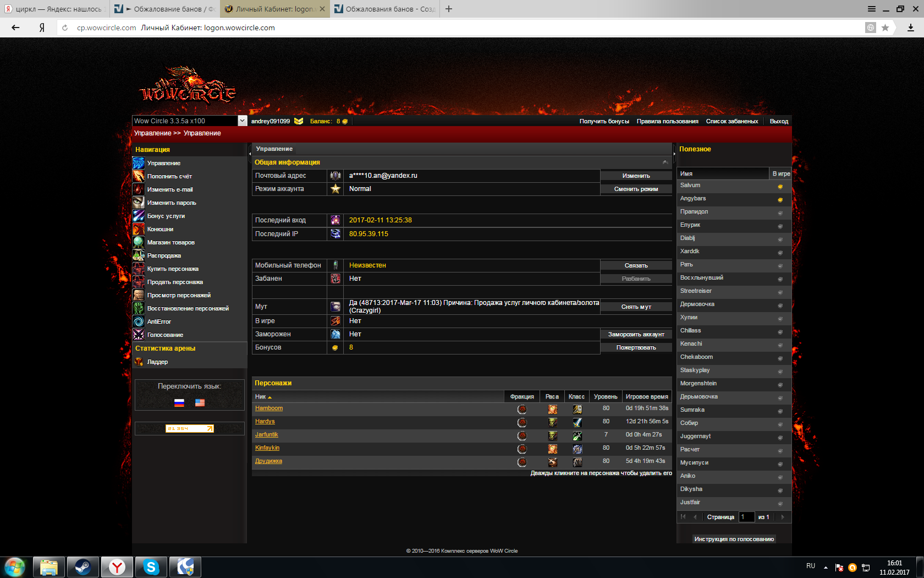Open the Wow Circle 3.3.5a x100 realm dropdown

(x=242, y=121)
